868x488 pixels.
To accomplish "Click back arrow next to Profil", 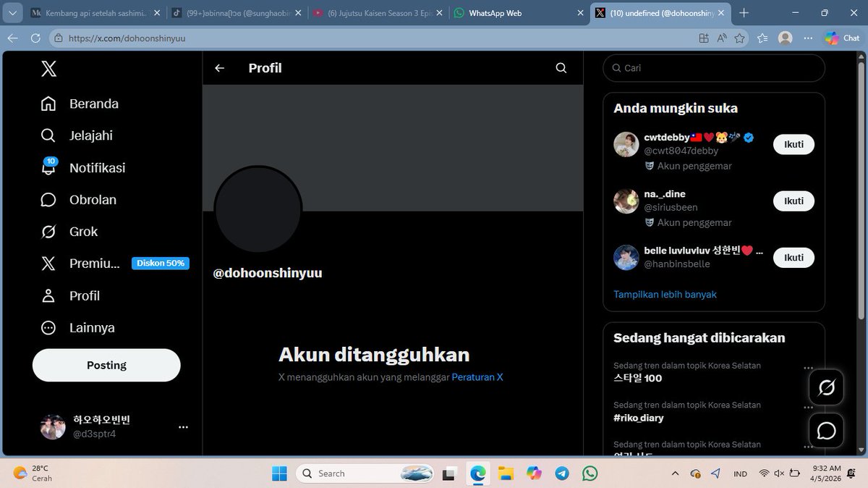I will point(220,68).
